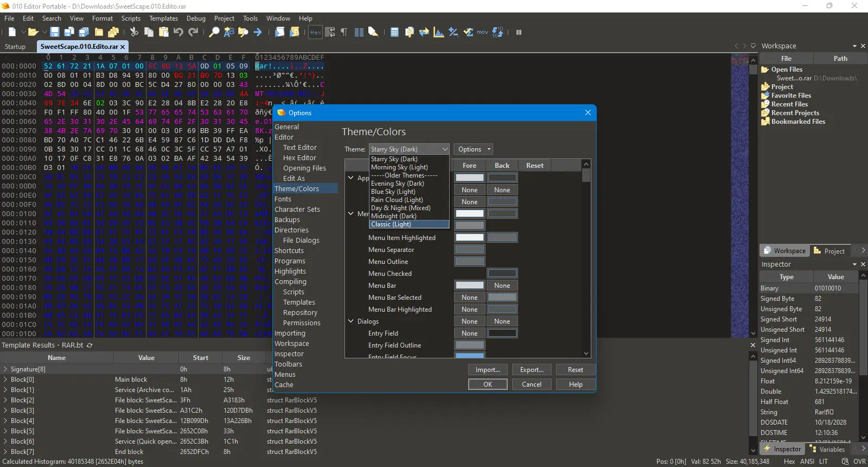Viewport: 868px width, 467px height.
Task: Open the Templates menu
Action: 163,18
